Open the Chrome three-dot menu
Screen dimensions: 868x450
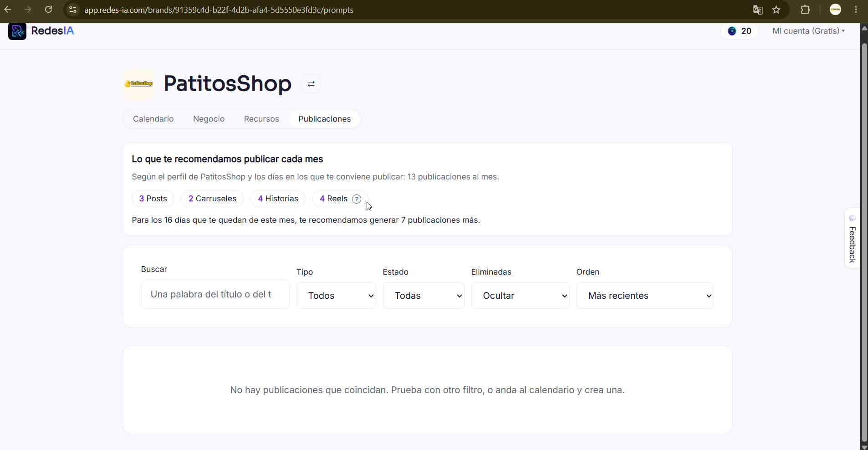point(856,10)
